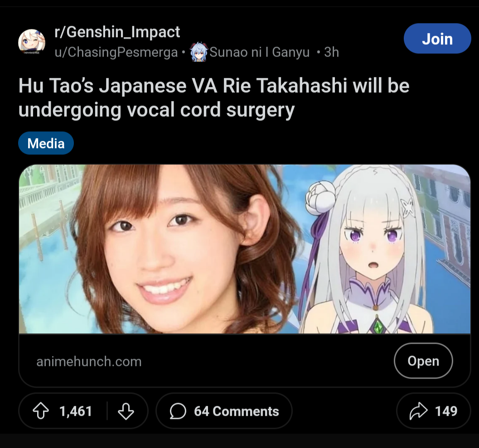Open the post title about vocal cord surgery

pos(214,98)
